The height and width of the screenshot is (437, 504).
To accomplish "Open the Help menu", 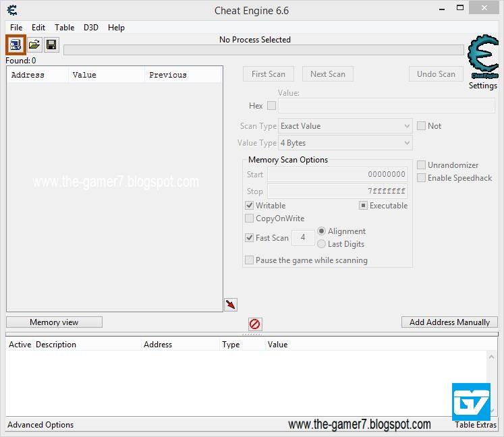I will click(116, 28).
